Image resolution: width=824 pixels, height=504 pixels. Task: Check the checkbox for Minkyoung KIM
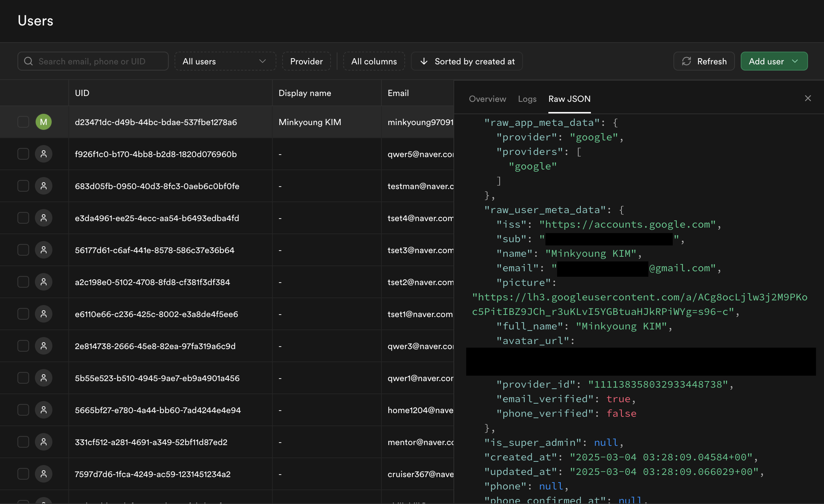click(x=23, y=122)
